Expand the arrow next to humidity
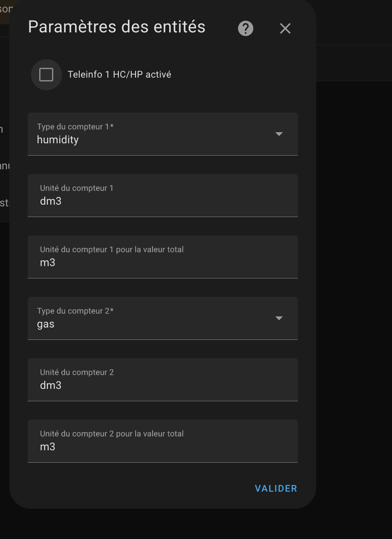Viewport: 392px width, 539px height. [279, 134]
